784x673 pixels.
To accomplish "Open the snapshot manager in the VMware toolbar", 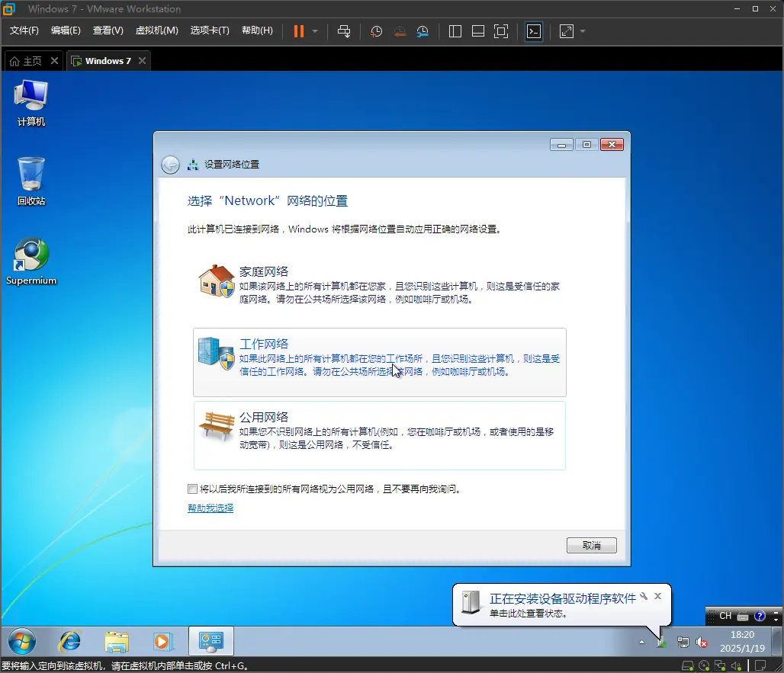I will click(423, 31).
